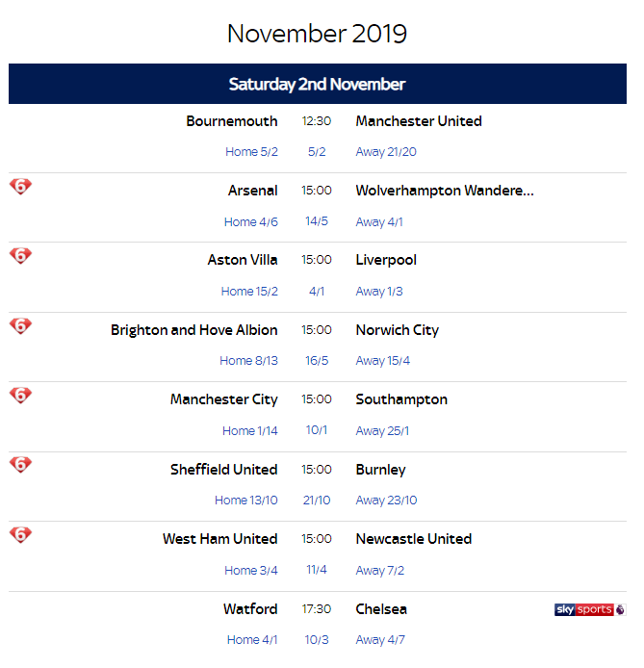The image size is (644, 668).
Task: Click the Saturday 2nd November date header
Action: pyautogui.click(x=317, y=84)
